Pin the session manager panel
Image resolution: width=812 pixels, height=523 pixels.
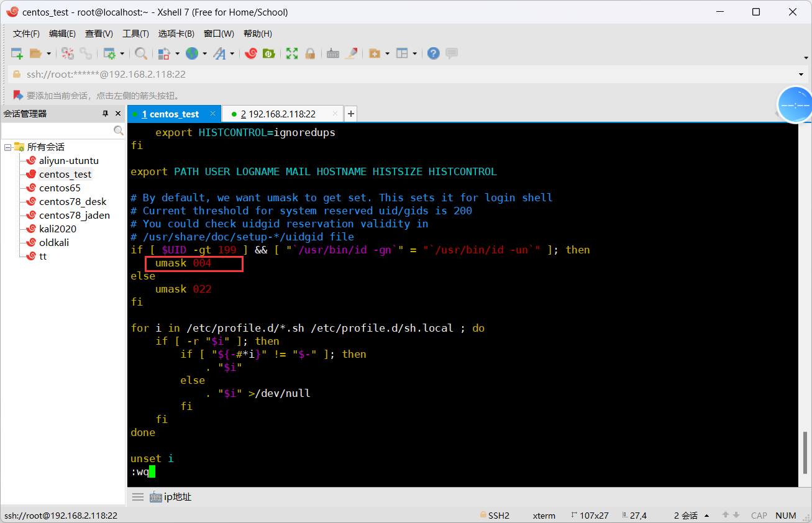(106, 113)
